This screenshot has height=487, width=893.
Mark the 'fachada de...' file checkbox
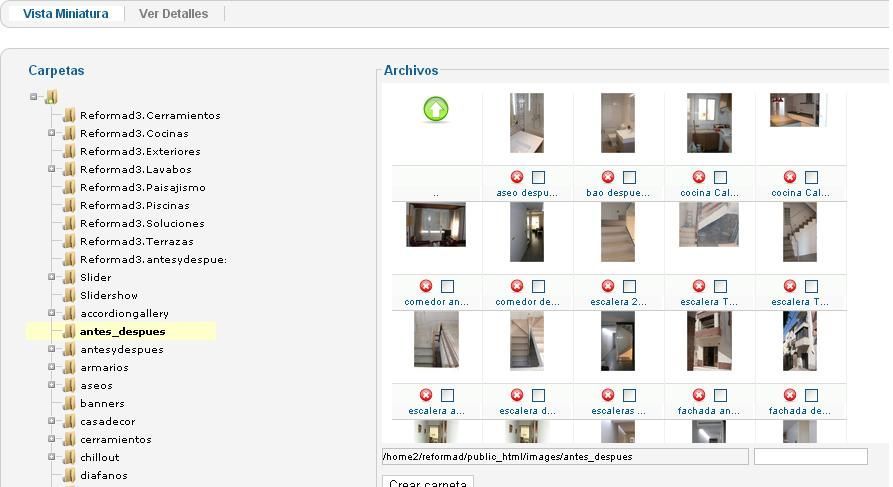point(812,395)
